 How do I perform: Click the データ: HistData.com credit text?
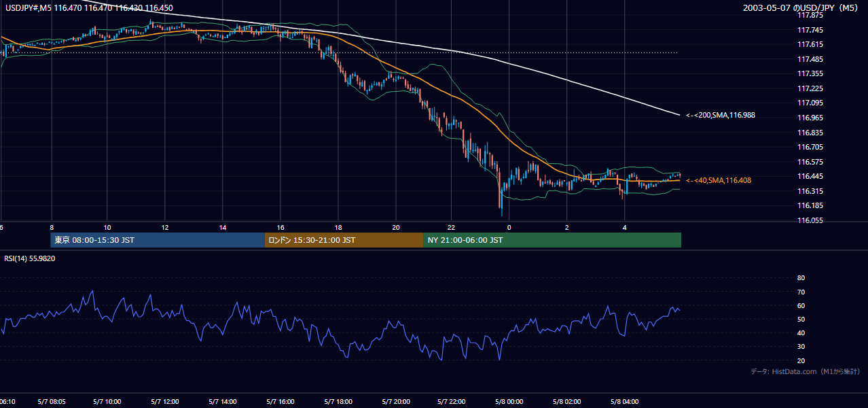tap(806, 371)
